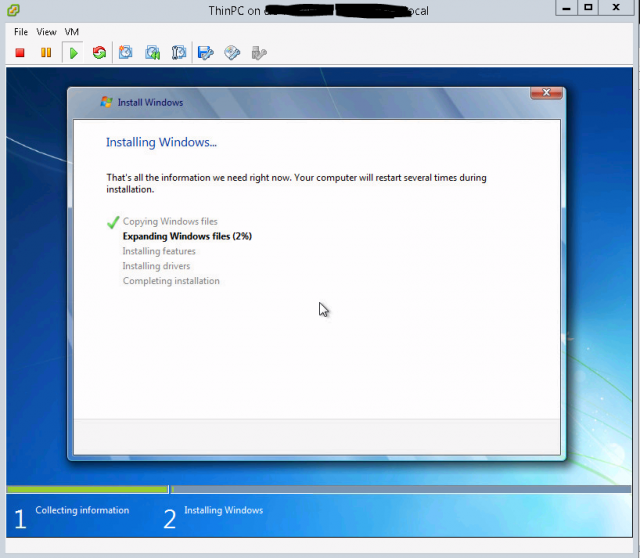Viewport: 640px width, 558px height.
Task: Click the 'Copying Windows files' step
Action: (x=170, y=222)
